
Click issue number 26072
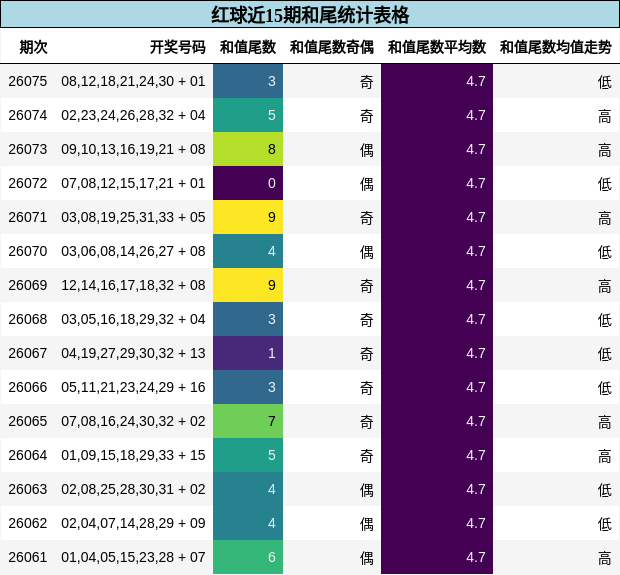point(28,183)
